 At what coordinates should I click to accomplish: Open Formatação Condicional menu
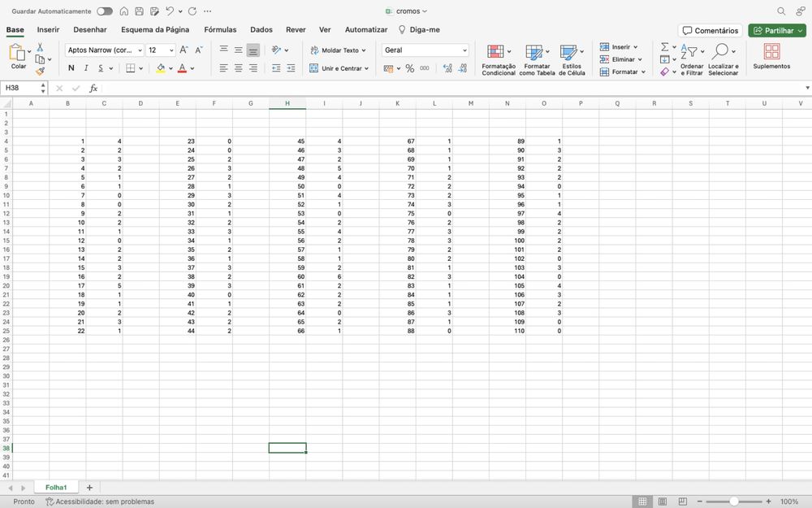pyautogui.click(x=499, y=59)
